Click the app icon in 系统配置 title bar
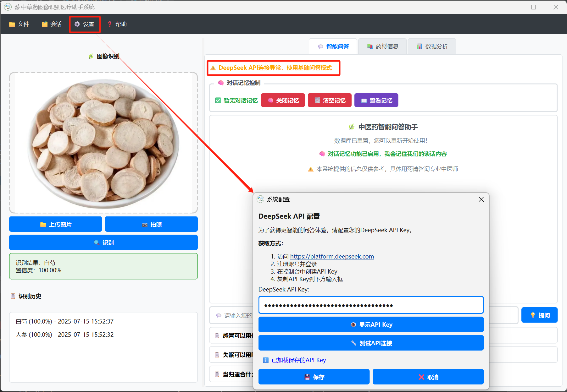 click(260, 199)
